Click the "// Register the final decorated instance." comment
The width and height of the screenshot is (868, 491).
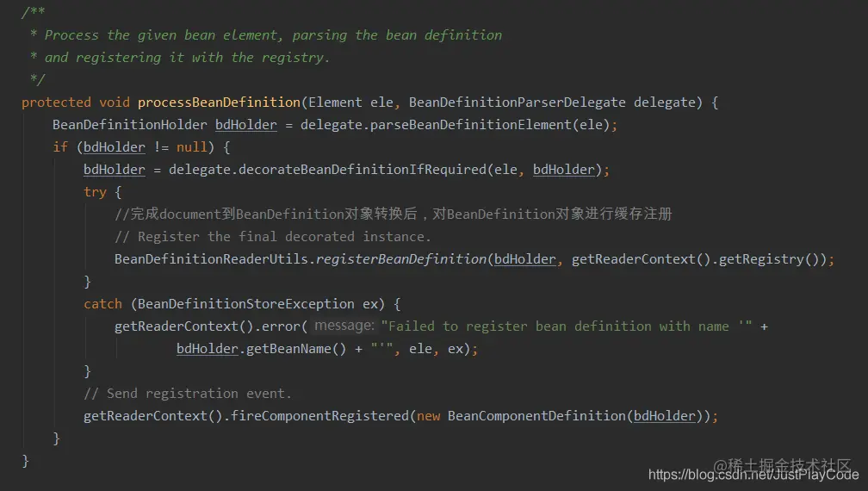pyautogui.click(x=272, y=237)
